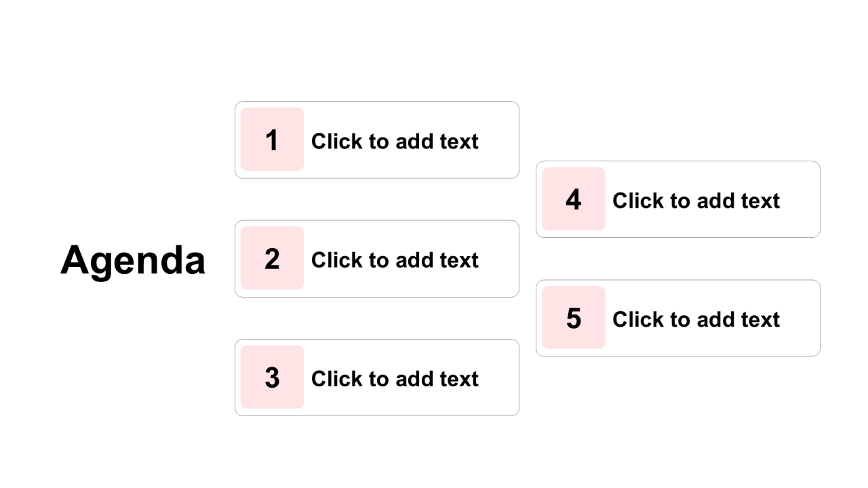This screenshot has height=488, width=868.
Task: Click the empty white space inside card 5
Action: pyautogui.click(x=800, y=339)
